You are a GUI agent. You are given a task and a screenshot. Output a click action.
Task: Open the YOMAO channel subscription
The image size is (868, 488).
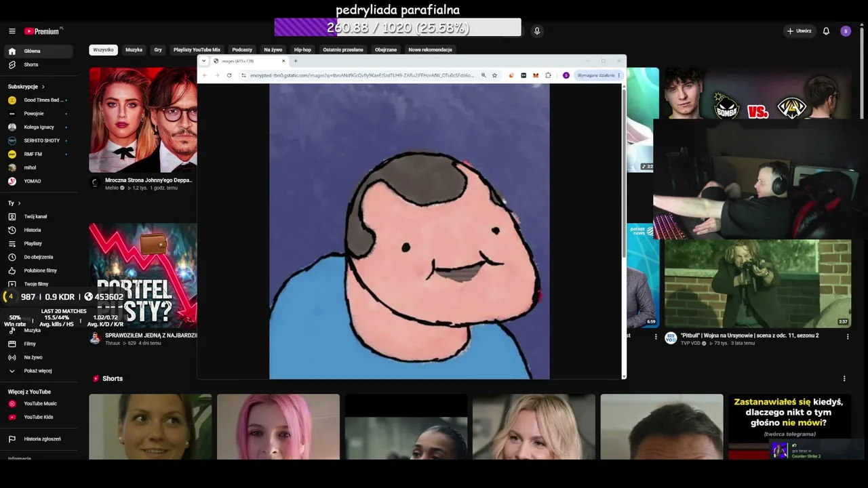(40, 181)
